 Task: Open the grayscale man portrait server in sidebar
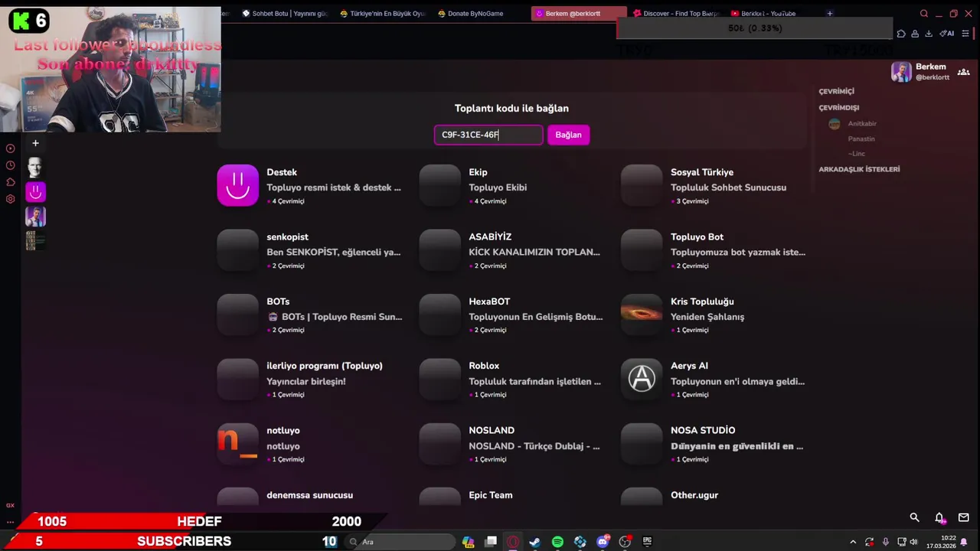[x=35, y=168]
